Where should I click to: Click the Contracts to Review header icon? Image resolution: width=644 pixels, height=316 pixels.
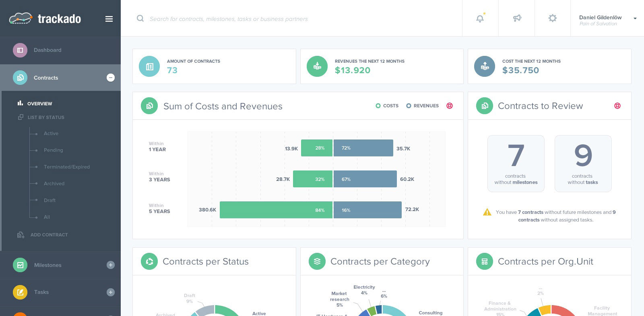[x=485, y=106]
